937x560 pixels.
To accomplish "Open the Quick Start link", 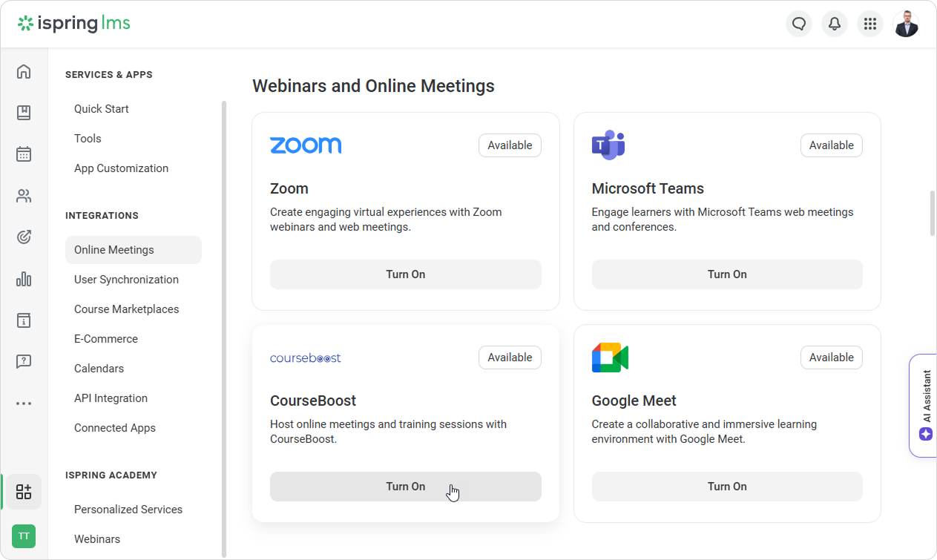I will 102,109.
